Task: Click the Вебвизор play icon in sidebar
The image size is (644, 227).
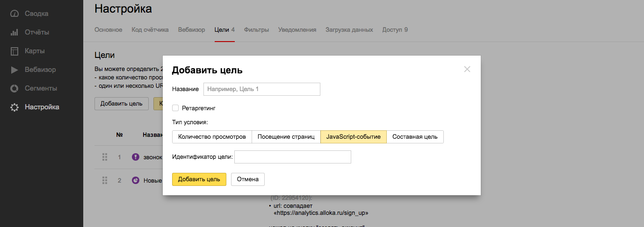Action: click(x=14, y=70)
